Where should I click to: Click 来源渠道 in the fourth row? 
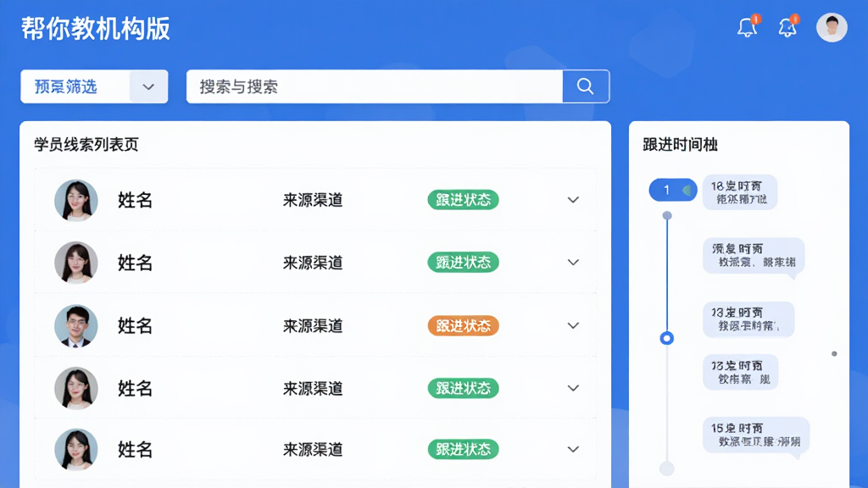click(x=313, y=388)
